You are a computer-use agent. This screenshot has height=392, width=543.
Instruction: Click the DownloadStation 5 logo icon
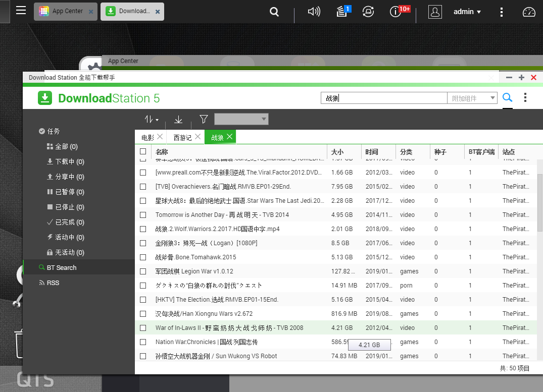coord(45,98)
